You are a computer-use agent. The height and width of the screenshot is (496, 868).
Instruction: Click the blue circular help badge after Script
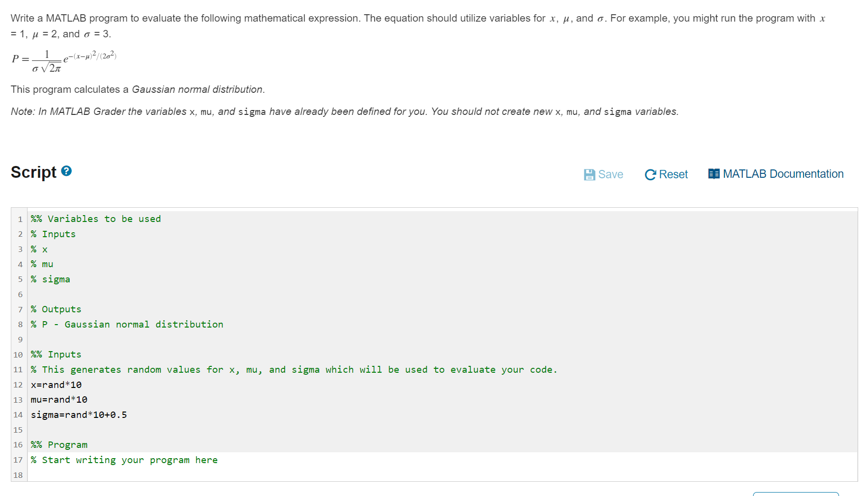[66, 171]
